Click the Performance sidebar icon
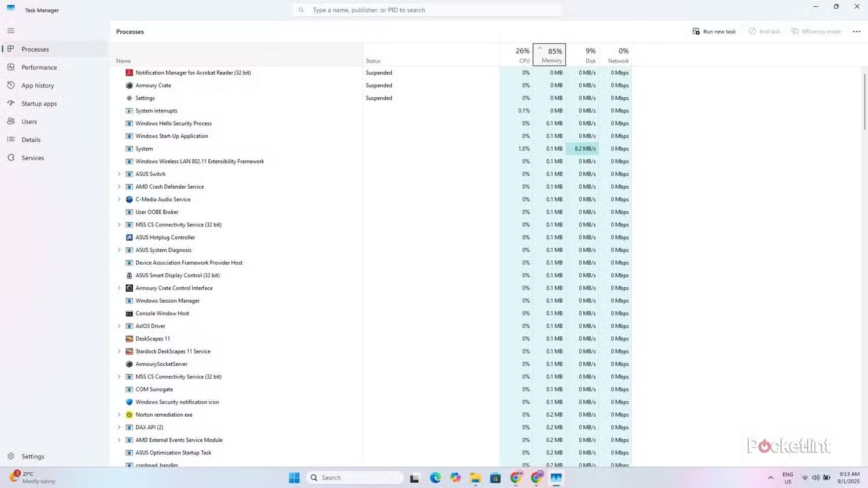 11,67
